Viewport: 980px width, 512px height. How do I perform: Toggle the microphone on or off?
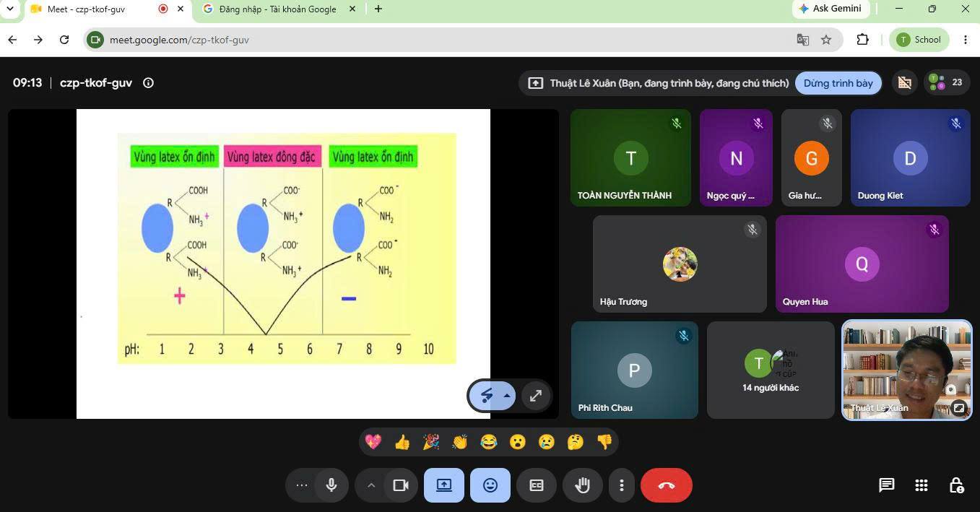click(331, 485)
